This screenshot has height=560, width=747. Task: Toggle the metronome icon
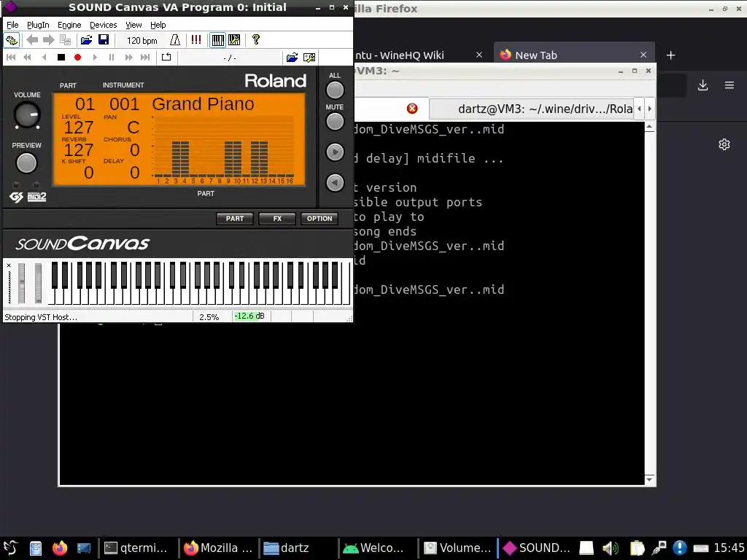click(175, 41)
